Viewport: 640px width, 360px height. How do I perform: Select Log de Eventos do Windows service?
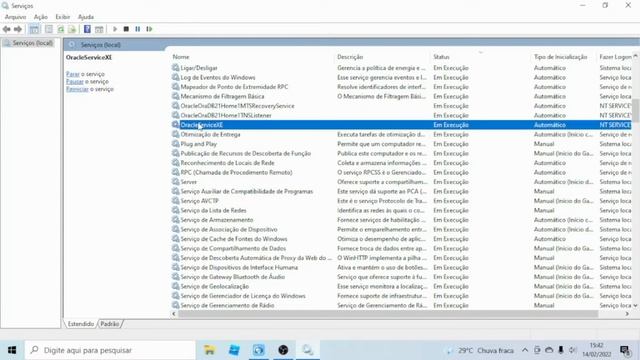401,77
